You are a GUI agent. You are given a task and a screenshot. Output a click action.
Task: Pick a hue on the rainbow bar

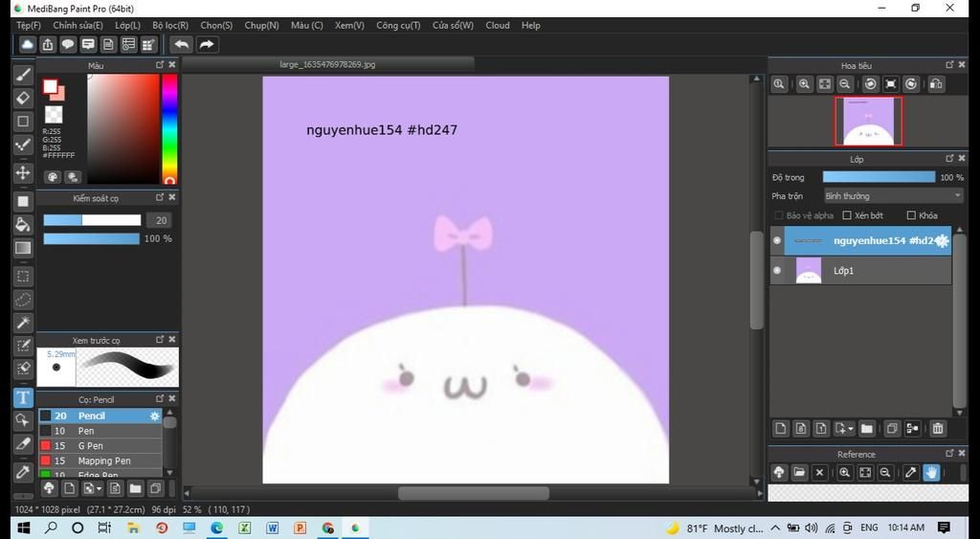[x=169, y=129]
